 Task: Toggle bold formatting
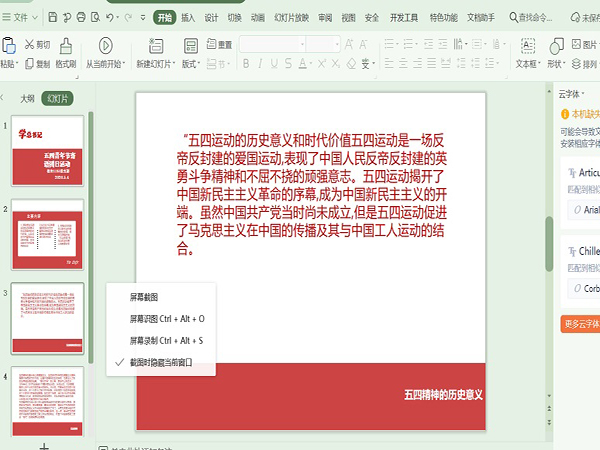coord(246,64)
